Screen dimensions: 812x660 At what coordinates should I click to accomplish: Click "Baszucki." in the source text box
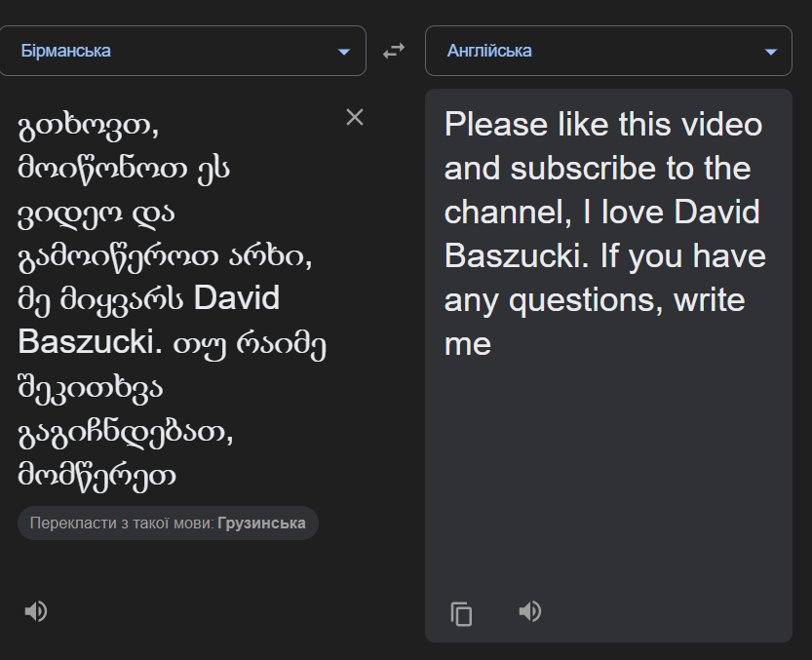(83, 341)
